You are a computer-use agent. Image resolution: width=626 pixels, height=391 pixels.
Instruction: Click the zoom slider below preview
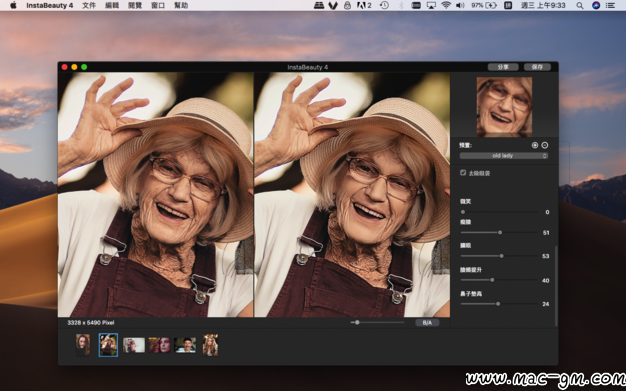tap(378, 322)
